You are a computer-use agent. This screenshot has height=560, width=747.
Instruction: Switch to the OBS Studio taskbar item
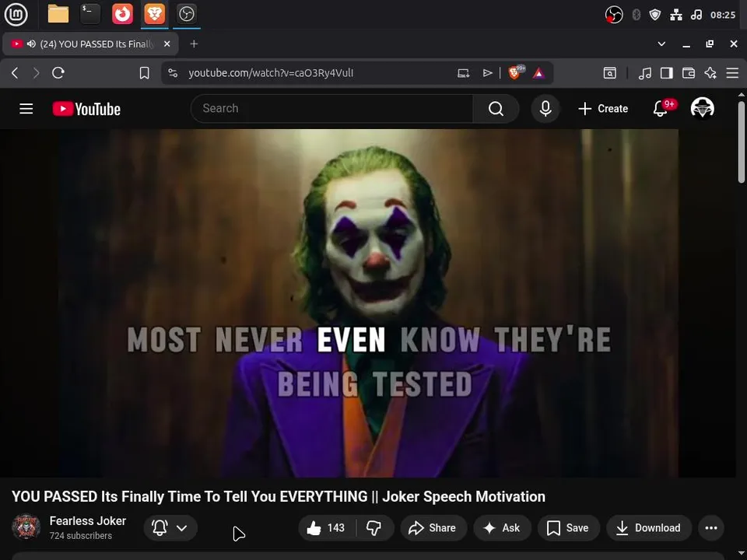186,14
